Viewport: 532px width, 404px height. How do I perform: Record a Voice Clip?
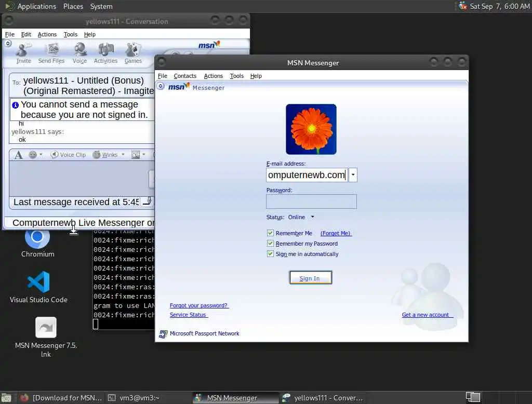[x=68, y=155]
